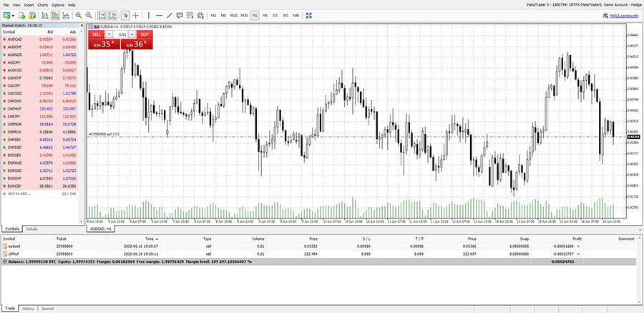Click the 'click to add...' symbol field

pyautogui.click(x=20, y=193)
